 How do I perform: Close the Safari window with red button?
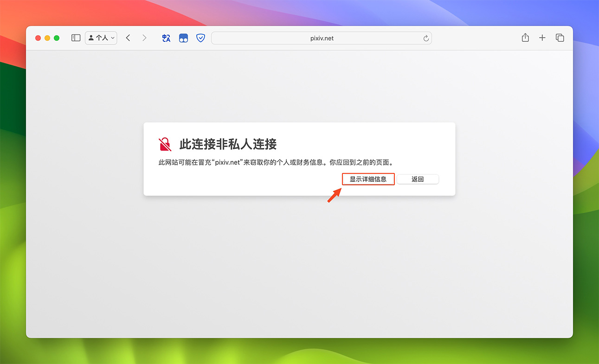pyautogui.click(x=38, y=38)
